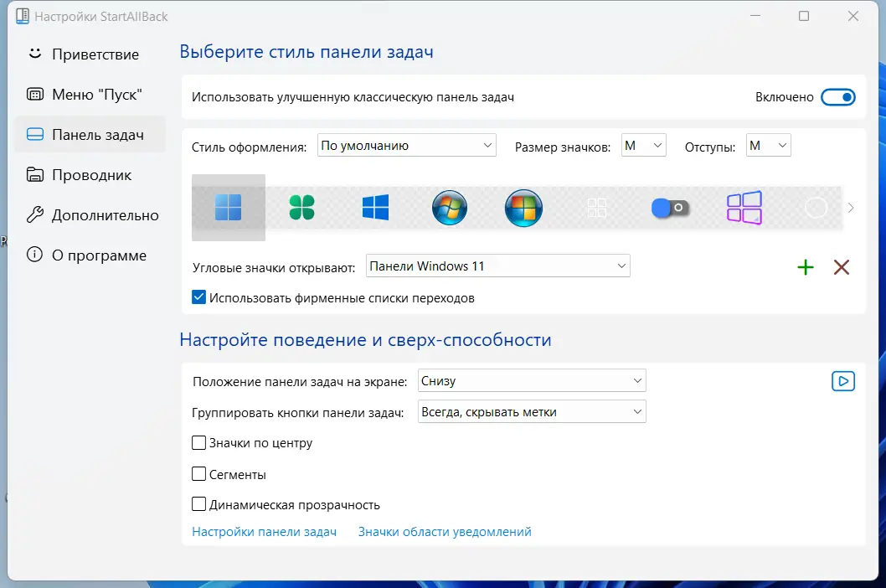Select the green clover start orb style

pyautogui.click(x=301, y=208)
